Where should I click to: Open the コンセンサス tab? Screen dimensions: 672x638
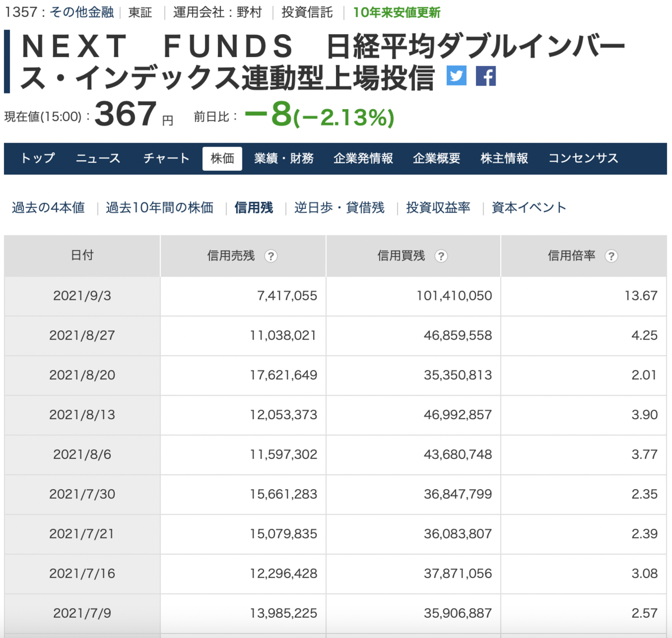point(583,158)
